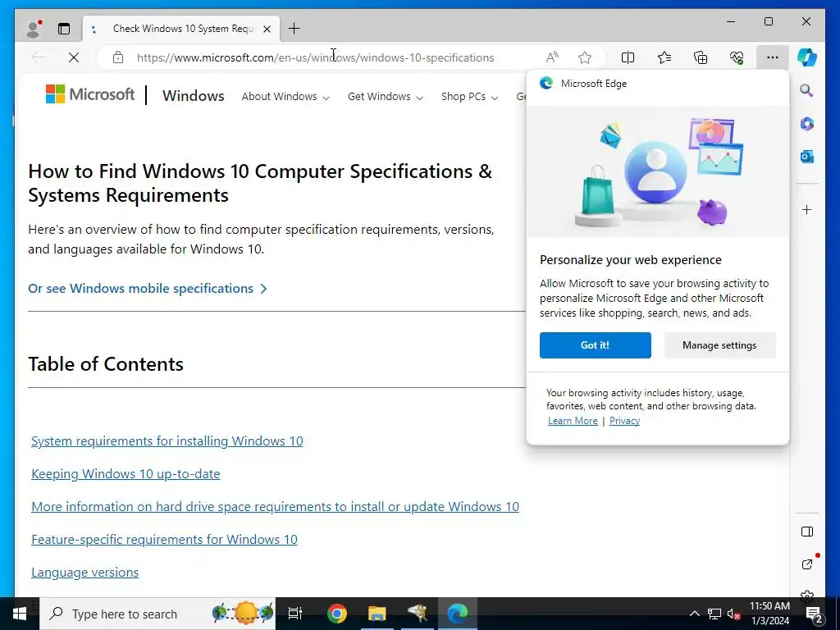840x630 pixels.
Task: Click Type here to search box
Action: 157,614
